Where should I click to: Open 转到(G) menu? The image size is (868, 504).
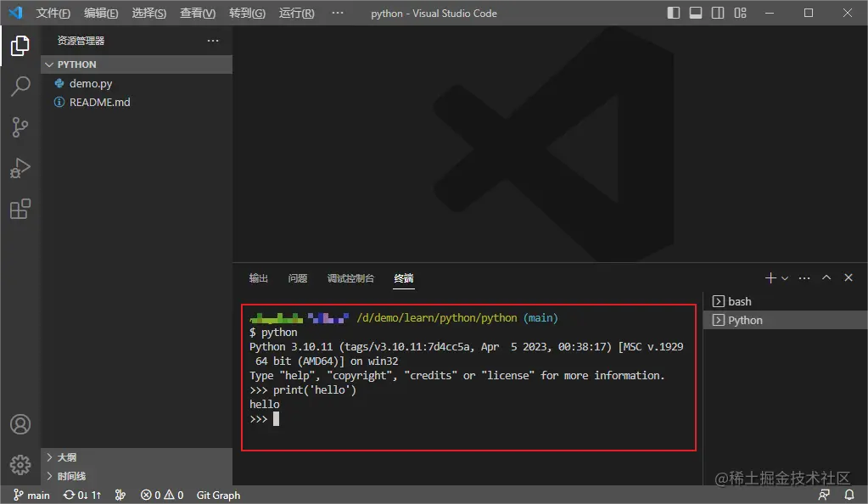(x=248, y=14)
